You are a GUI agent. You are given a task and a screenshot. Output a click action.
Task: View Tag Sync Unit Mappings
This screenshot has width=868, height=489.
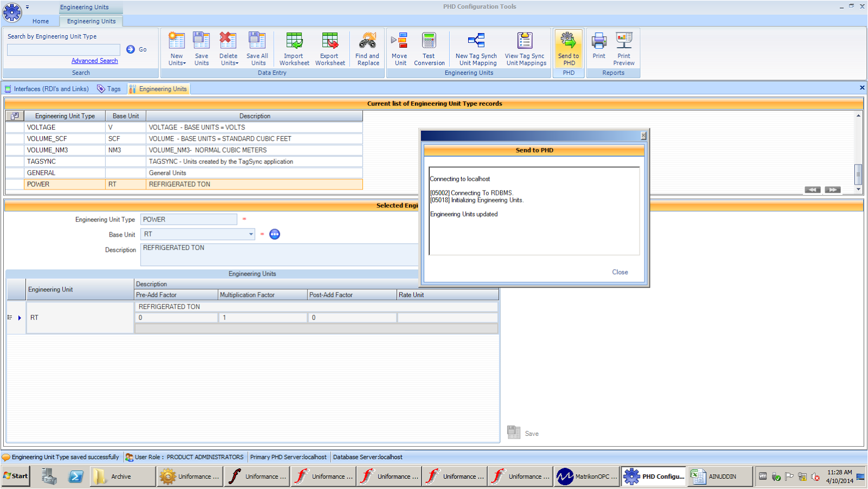[524, 48]
